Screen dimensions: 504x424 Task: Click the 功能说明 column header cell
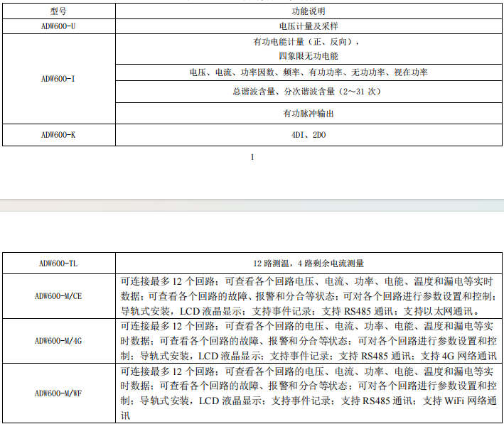[x=309, y=11]
